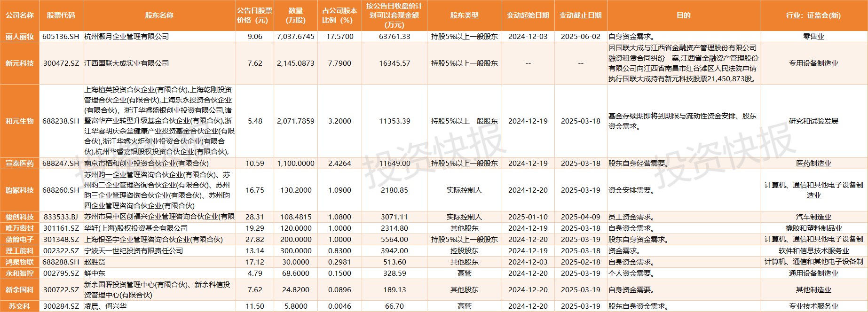Click the cash-out amount 16345.57
Image resolution: width=868 pixels, height=312 pixels.
coord(395,63)
